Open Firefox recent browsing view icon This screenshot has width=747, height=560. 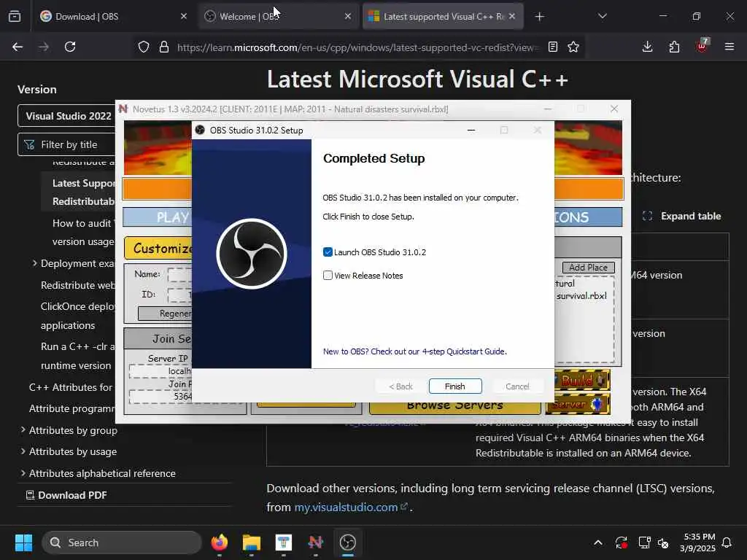pyautogui.click(x=15, y=16)
